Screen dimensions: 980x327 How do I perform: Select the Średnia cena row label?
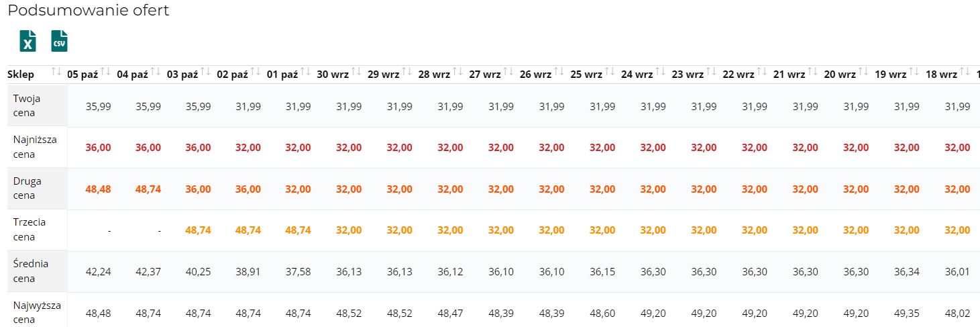pyautogui.click(x=31, y=271)
